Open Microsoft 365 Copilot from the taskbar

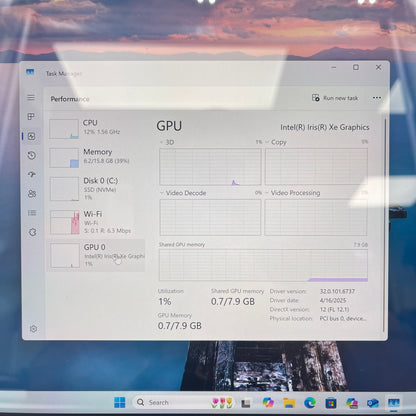pyautogui.click(x=352, y=403)
